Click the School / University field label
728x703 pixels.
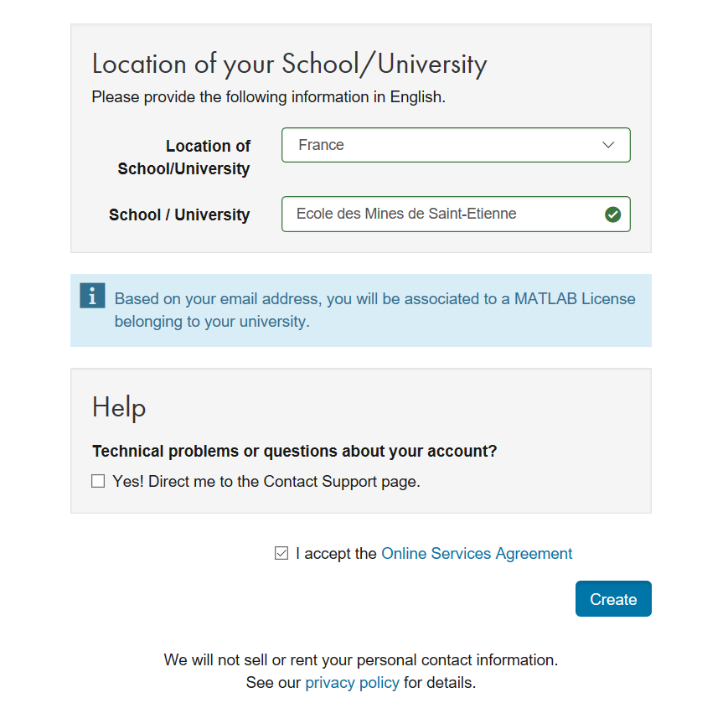(179, 215)
